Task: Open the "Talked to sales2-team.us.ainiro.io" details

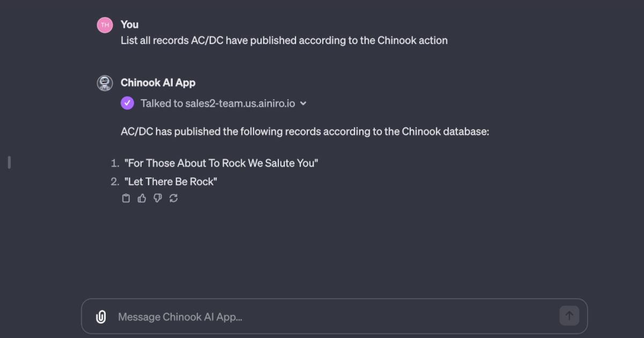Action: [x=217, y=104]
